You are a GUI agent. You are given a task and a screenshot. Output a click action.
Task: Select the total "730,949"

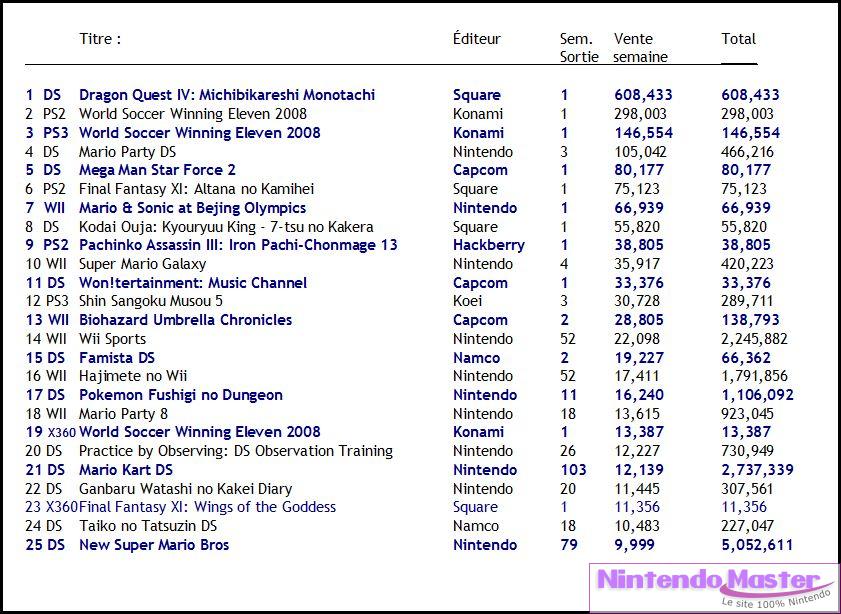point(748,451)
